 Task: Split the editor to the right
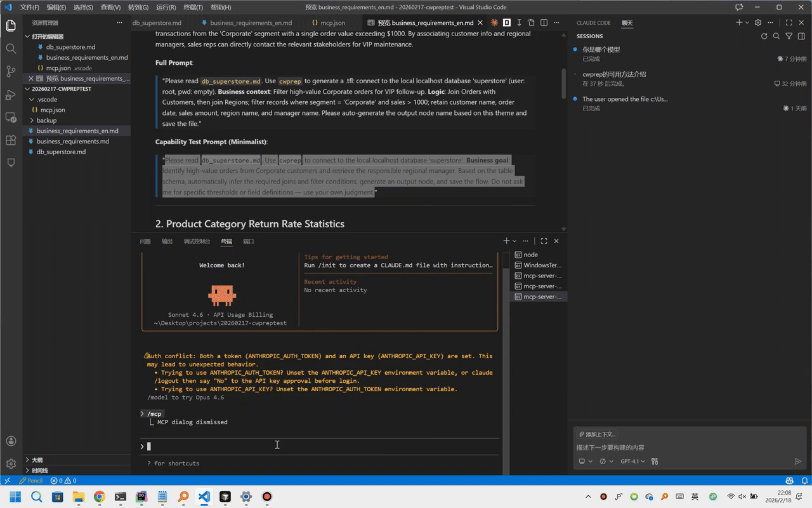[544, 22]
